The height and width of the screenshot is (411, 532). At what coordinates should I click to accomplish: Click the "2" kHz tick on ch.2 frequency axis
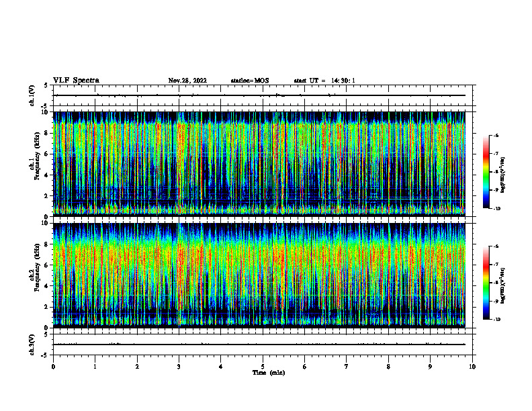46,307
